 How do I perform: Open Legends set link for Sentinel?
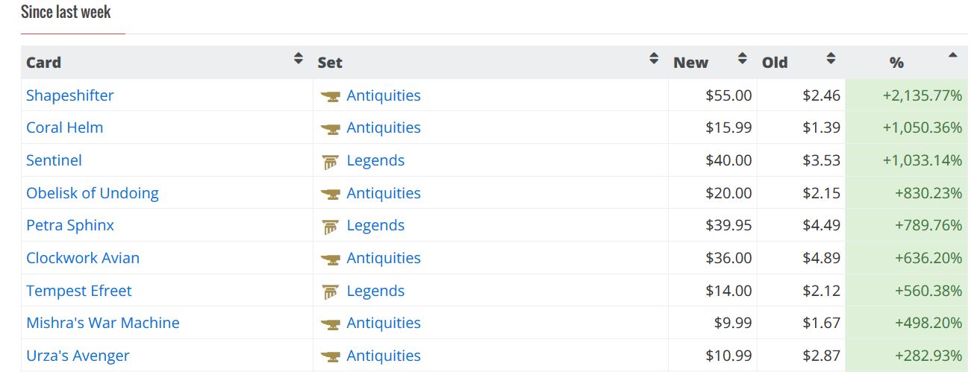(375, 160)
